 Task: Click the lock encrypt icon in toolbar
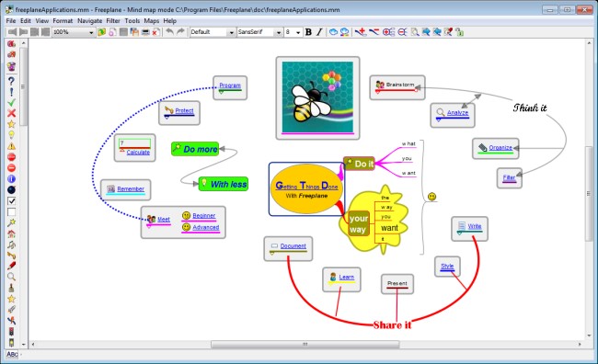(460, 32)
